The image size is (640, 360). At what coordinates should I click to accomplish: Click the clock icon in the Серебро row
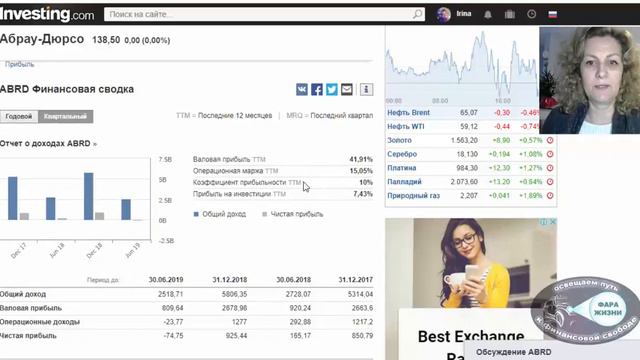[x=550, y=154]
